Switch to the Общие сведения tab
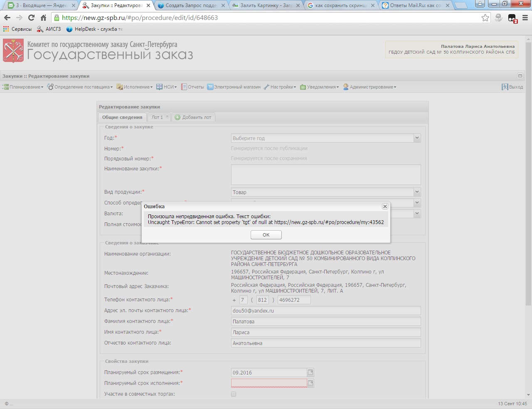The height and width of the screenshot is (409, 532). (122, 117)
